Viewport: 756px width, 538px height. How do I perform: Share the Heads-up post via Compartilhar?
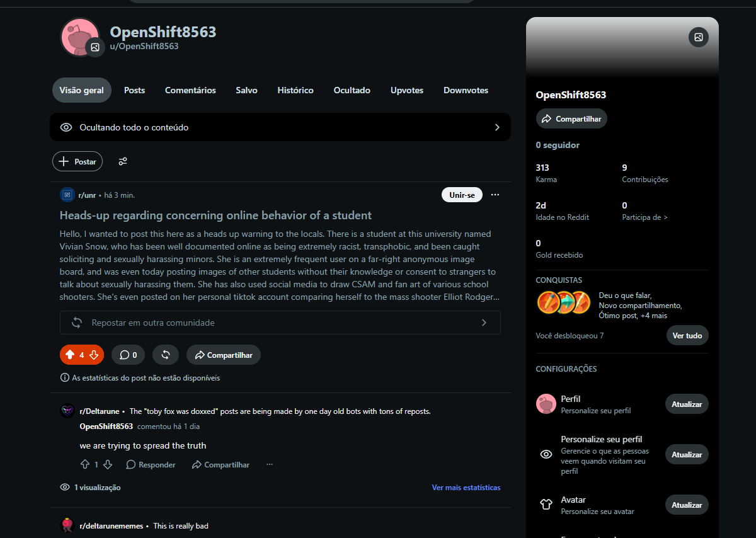coord(224,355)
